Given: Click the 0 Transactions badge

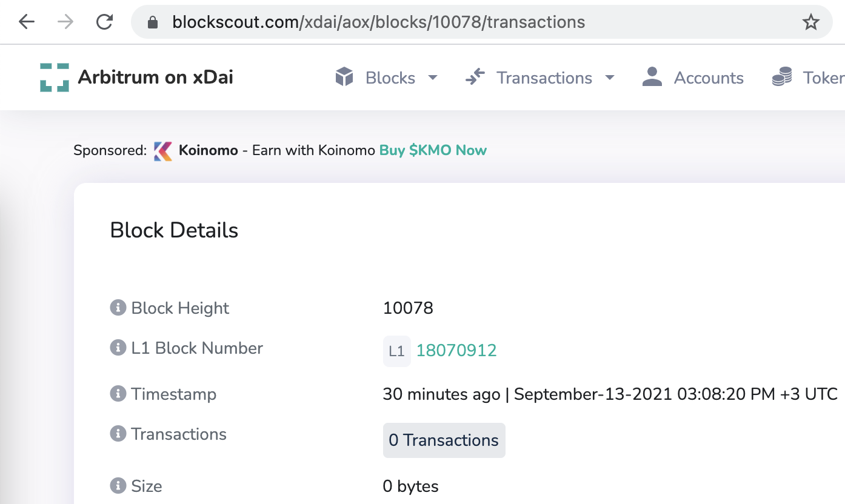Looking at the screenshot, I should (x=444, y=440).
